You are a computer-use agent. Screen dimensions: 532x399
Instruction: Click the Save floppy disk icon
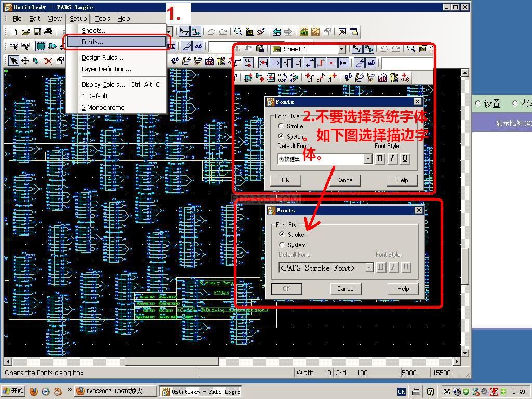pyautogui.click(x=37, y=32)
